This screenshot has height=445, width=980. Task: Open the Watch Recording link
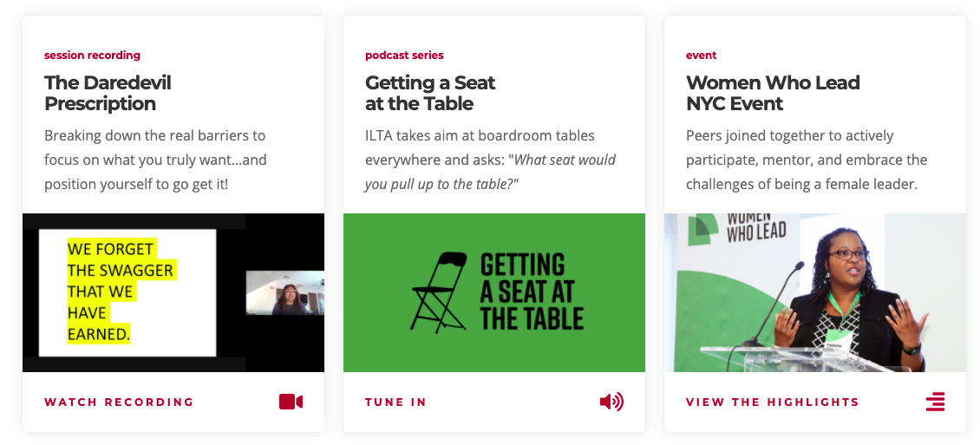point(119,402)
